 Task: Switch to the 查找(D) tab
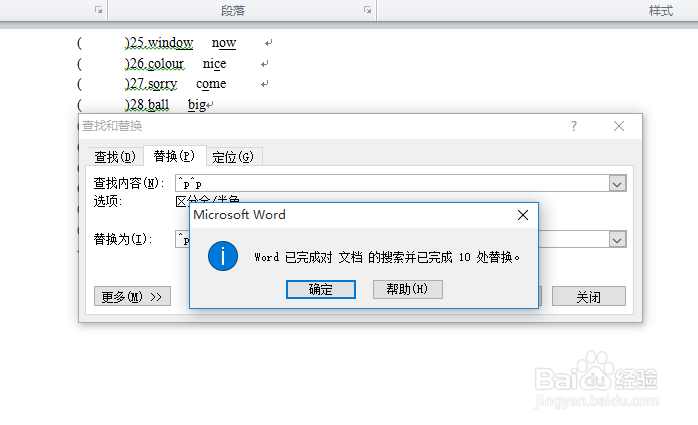[x=115, y=157]
